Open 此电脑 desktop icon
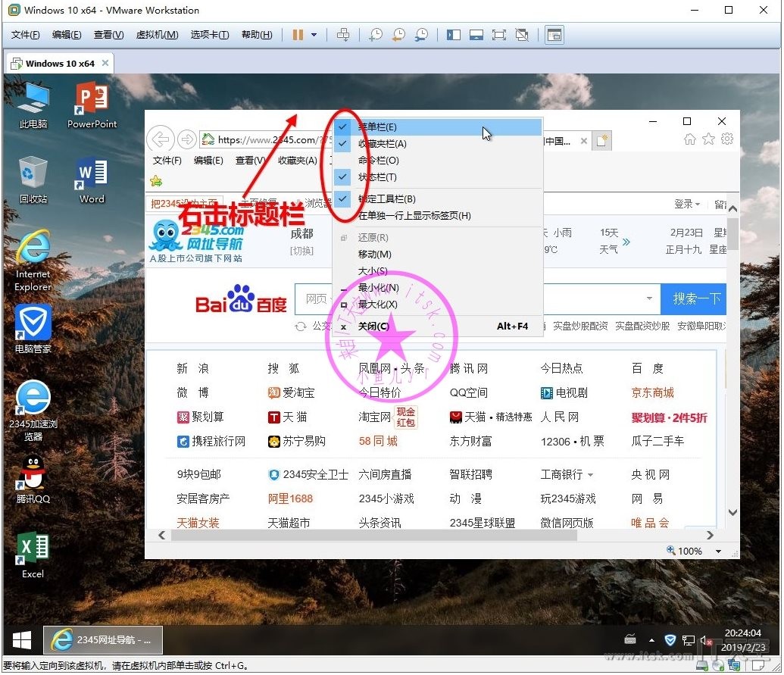This screenshot has width=784, height=675. (x=33, y=106)
